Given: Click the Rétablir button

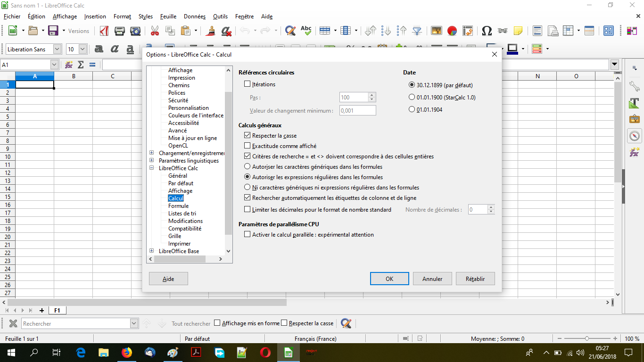Looking at the screenshot, I should (x=475, y=279).
